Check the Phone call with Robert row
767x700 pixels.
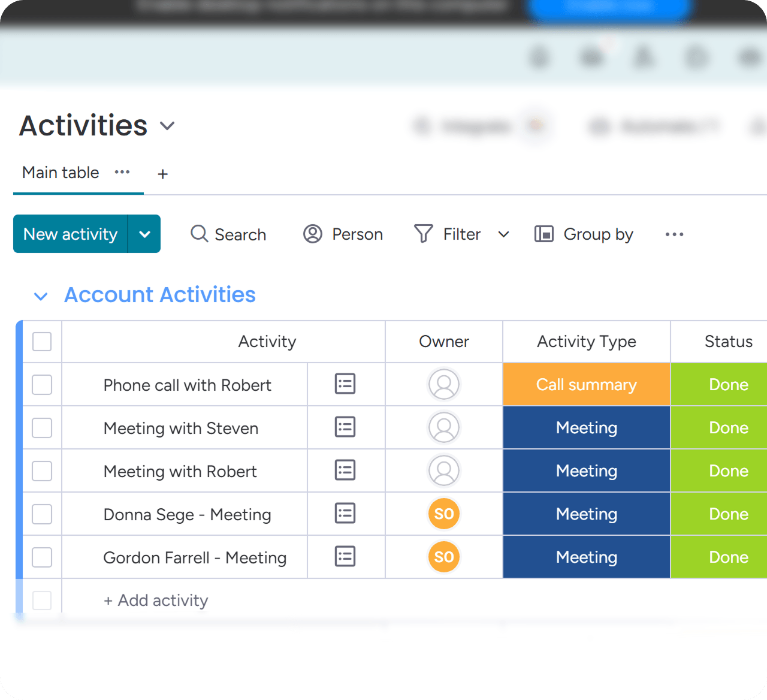(42, 385)
